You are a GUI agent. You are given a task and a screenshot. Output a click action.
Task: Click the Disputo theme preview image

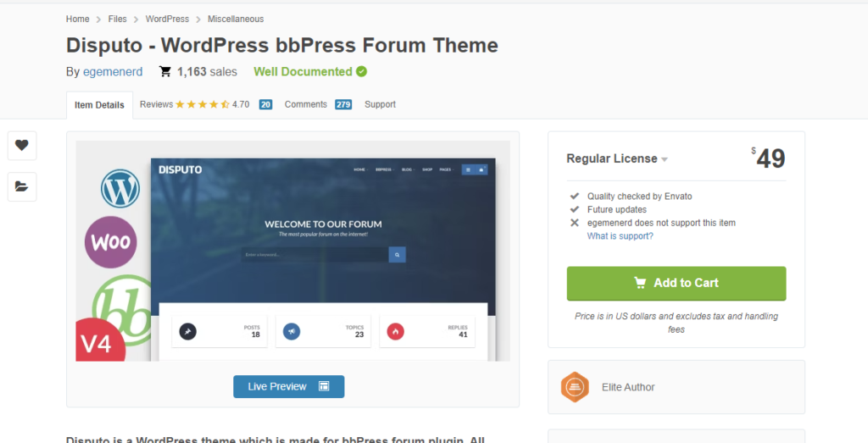pyautogui.click(x=322, y=254)
